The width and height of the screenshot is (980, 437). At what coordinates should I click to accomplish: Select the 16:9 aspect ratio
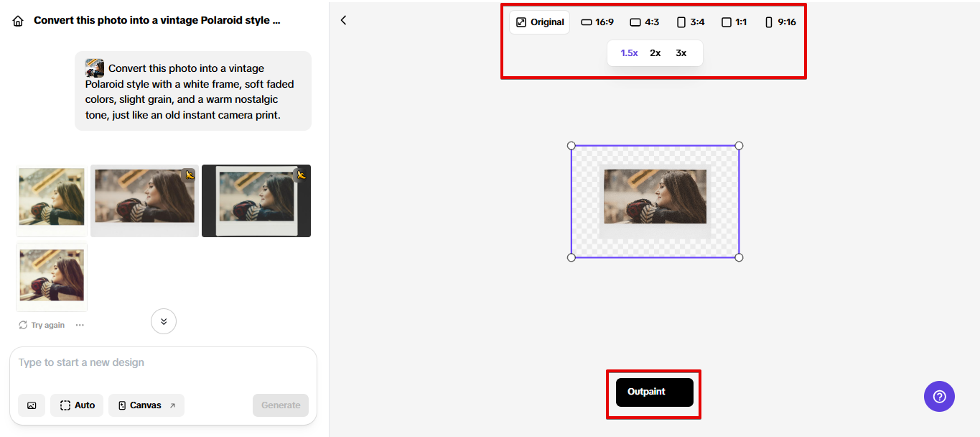click(x=597, y=22)
